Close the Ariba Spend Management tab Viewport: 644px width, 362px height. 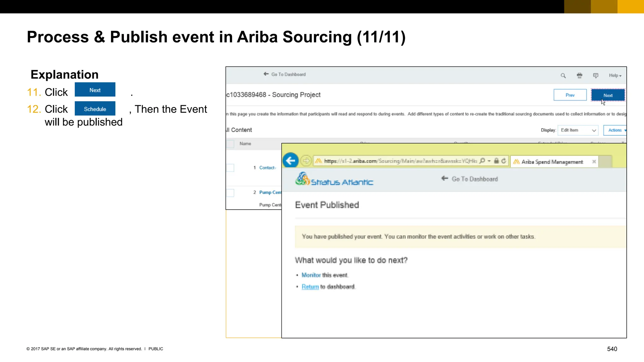tap(594, 162)
